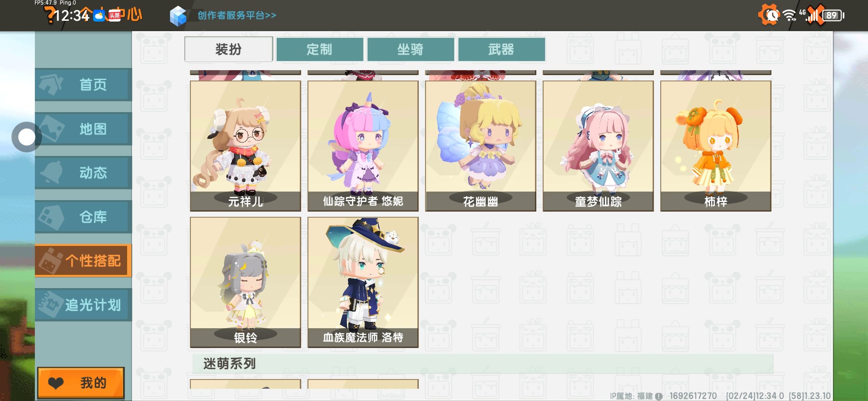Select the 个性搭配 sidebar item

tap(83, 261)
